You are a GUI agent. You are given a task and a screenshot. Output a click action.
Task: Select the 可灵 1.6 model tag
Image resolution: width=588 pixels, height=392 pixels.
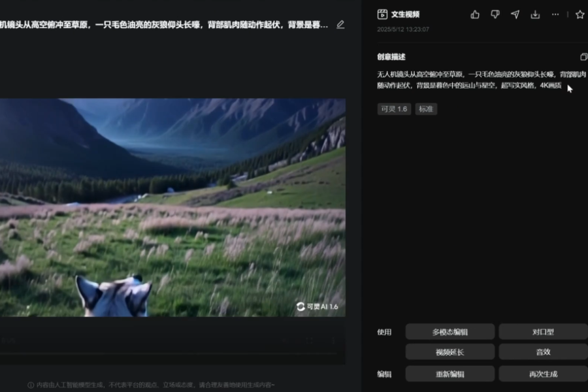pyautogui.click(x=394, y=109)
